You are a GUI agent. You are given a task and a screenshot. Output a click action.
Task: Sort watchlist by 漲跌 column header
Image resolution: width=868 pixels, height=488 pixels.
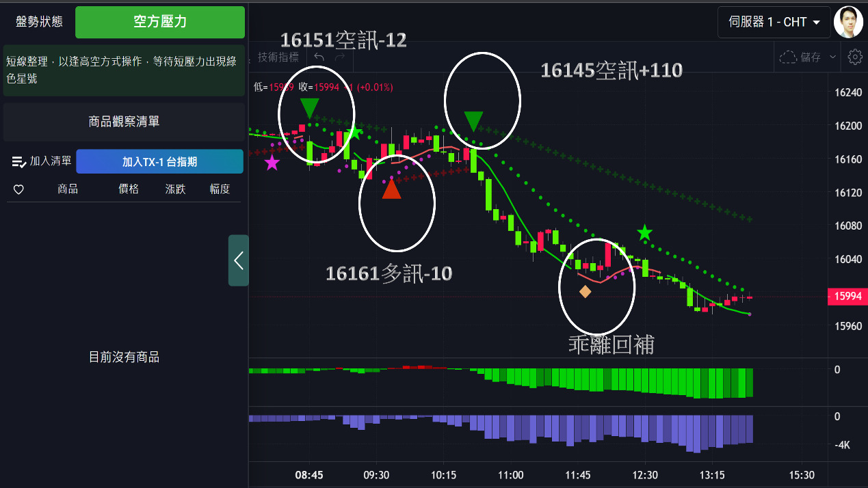175,189
